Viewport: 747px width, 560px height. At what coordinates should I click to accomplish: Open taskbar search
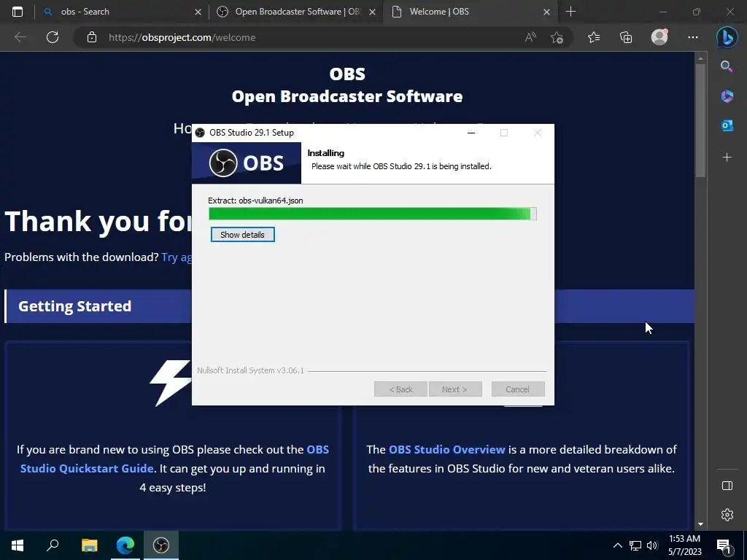[x=53, y=545]
